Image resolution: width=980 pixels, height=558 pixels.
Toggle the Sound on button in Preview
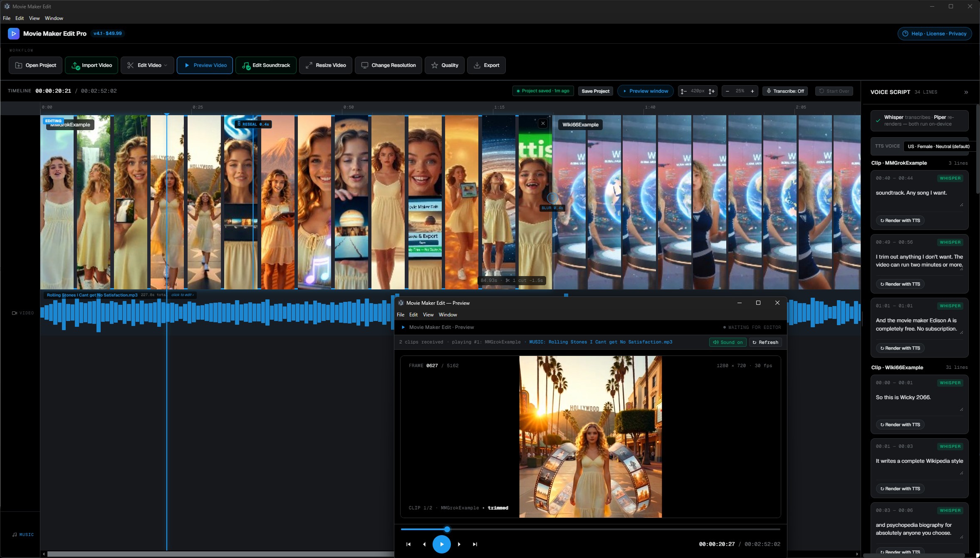click(728, 342)
